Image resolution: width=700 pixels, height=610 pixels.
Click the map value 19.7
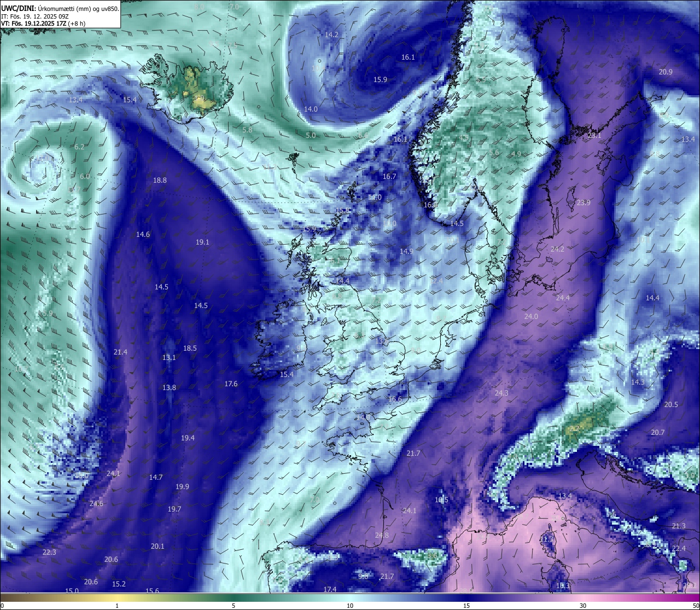pos(174,509)
